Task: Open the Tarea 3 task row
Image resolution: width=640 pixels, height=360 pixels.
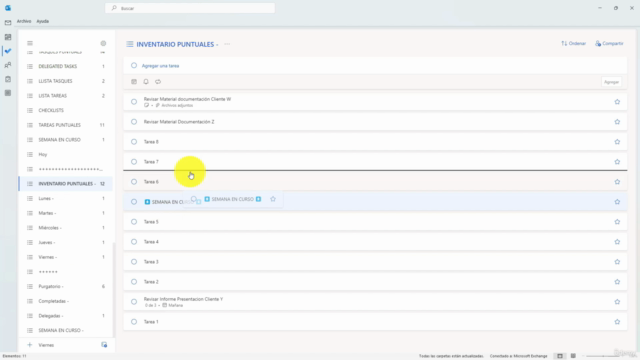Action: [375, 262]
